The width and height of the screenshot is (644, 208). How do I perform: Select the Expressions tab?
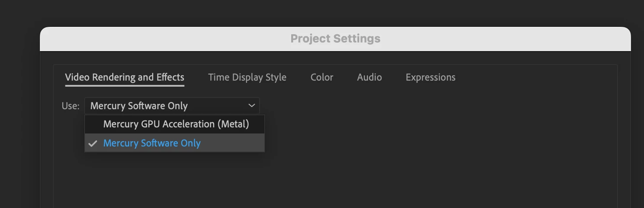click(430, 78)
